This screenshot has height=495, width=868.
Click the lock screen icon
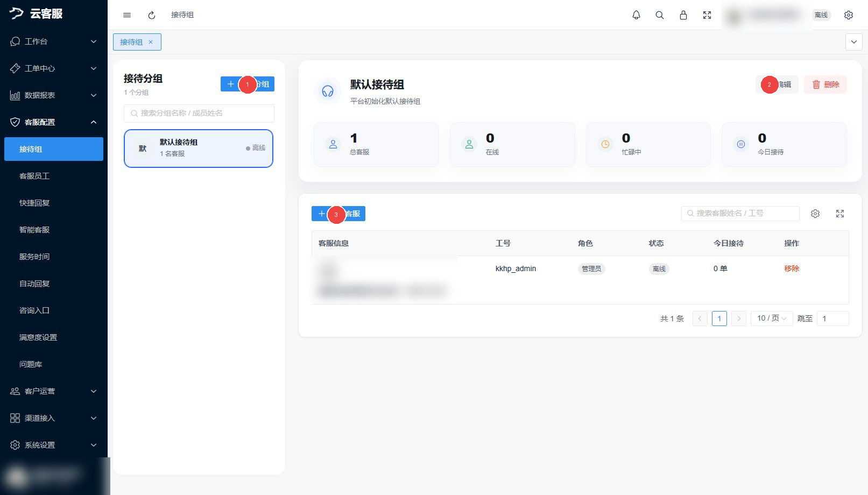tap(683, 15)
